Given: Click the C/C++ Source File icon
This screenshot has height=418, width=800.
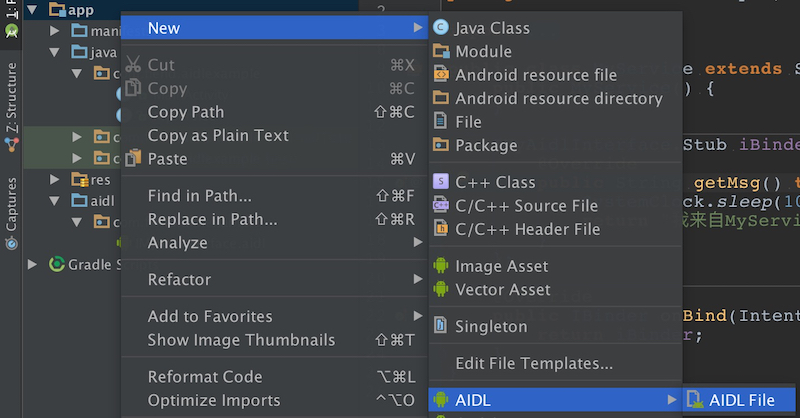Looking at the screenshot, I should [x=441, y=205].
